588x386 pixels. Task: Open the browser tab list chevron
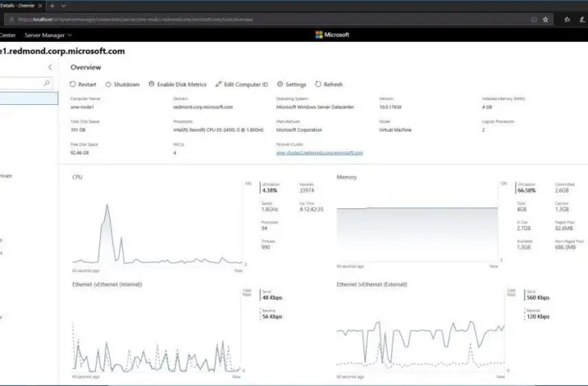click(63, 6)
